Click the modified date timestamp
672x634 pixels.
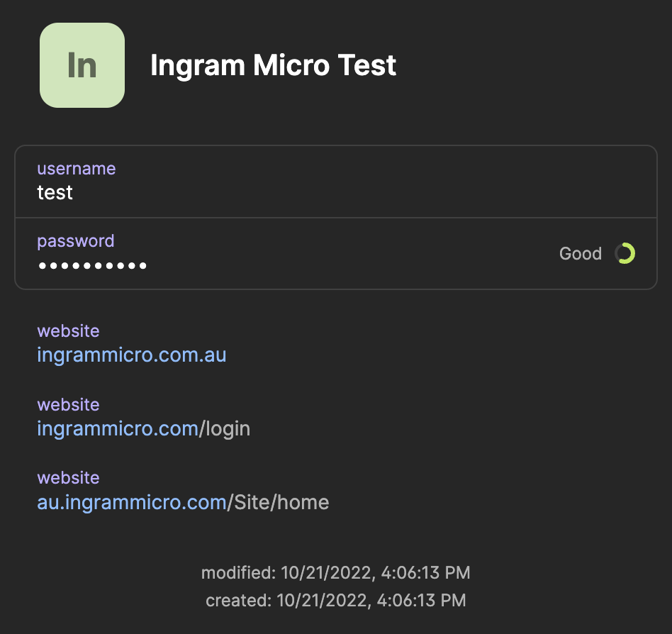(x=335, y=572)
